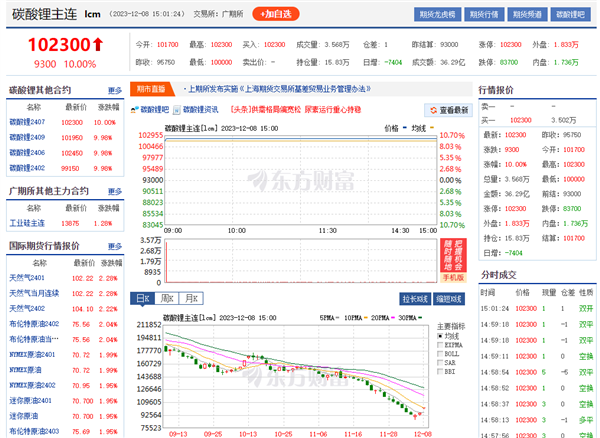Viewport: 600px width, 438px height.
Task: Expand 更多 beside 广期所其他主力合约
Action: 115,191
